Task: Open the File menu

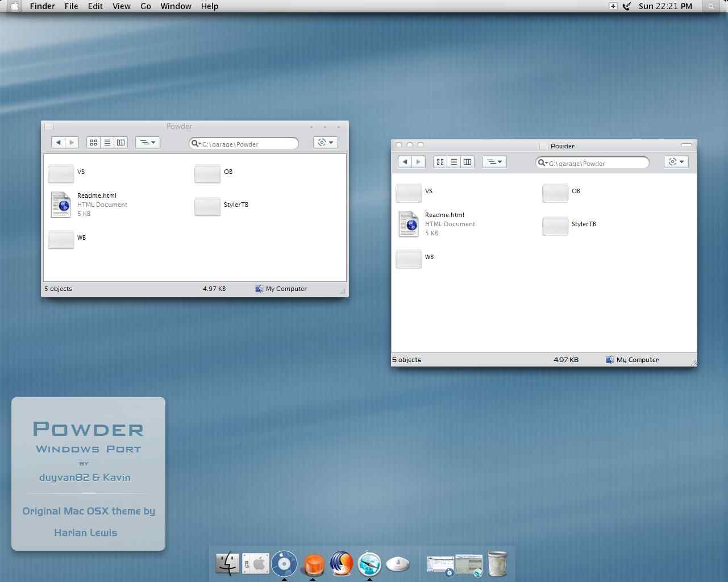Action: [72, 6]
